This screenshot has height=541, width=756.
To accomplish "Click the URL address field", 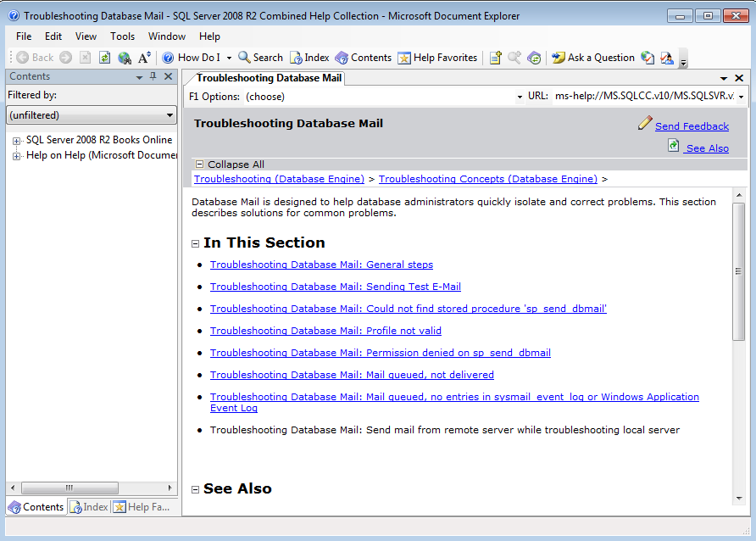I will [x=644, y=96].
